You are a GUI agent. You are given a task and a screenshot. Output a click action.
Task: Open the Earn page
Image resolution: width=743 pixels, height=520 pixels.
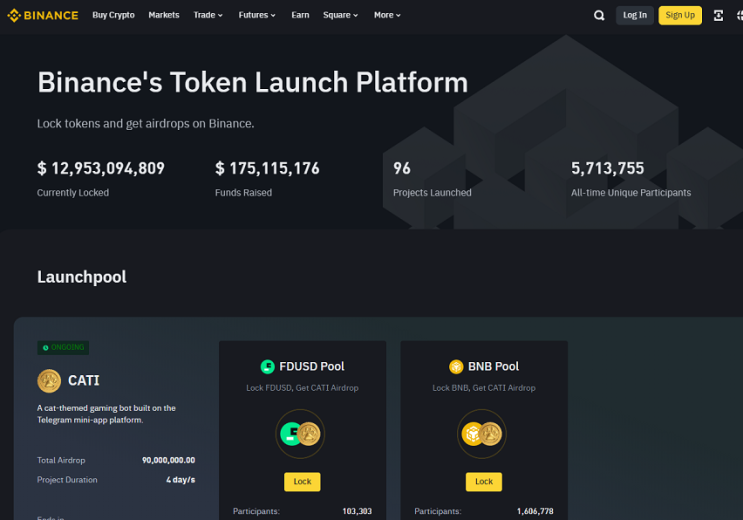click(x=300, y=15)
